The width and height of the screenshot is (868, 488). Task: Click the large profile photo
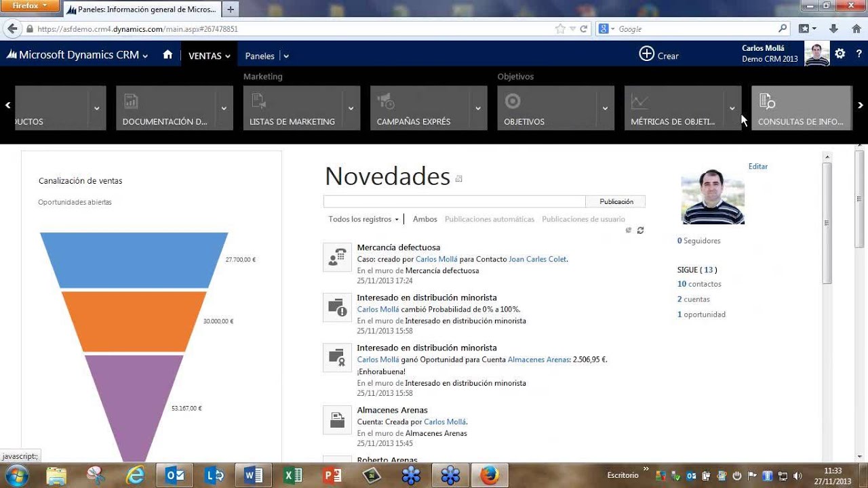tap(713, 197)
